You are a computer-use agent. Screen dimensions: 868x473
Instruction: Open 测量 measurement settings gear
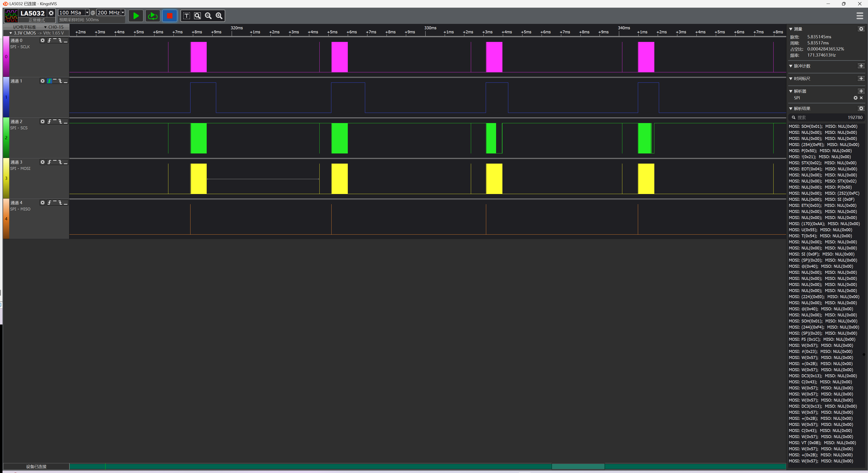[861, 29]
